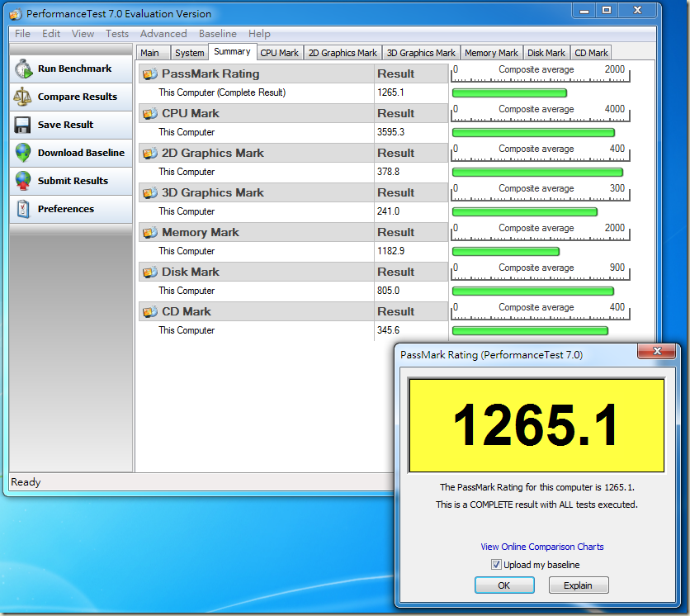The width and height of the screenshot is (690, 616).
Task: Select the Summary tab
Action: pyautogui.click(x=233, y=51)
